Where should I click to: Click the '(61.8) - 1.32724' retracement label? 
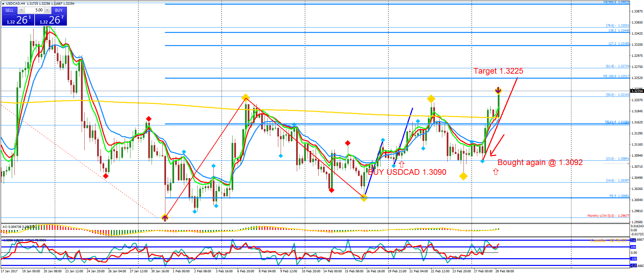point(617,66)
